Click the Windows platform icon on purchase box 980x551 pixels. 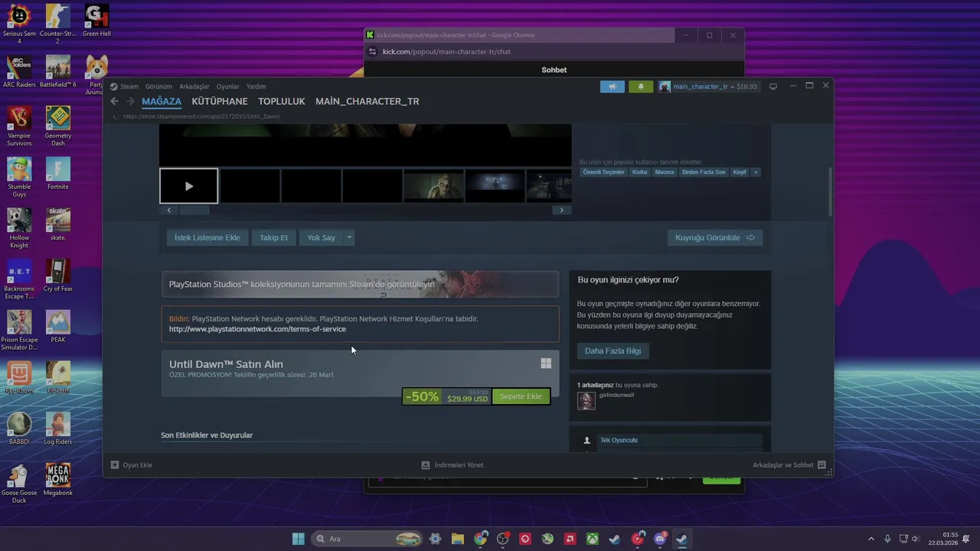(546, 364)
